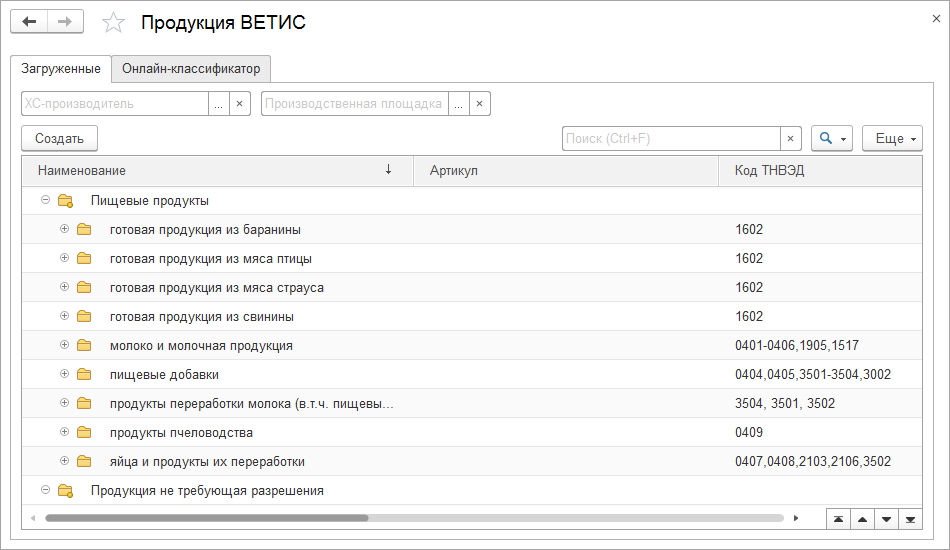The width and height of the screenshot is (950, 550).
Task: Focus the Поиск search input field
Action: [670, 139]
